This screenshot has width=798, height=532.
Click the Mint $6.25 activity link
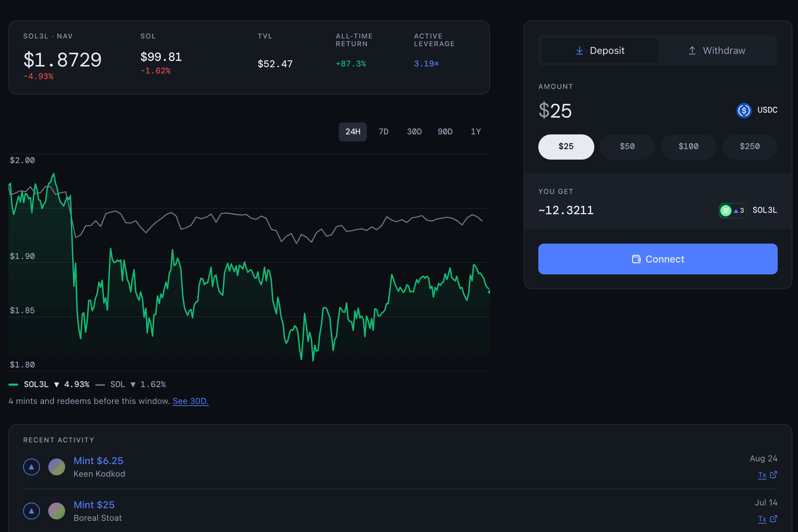tap(98, 461)
